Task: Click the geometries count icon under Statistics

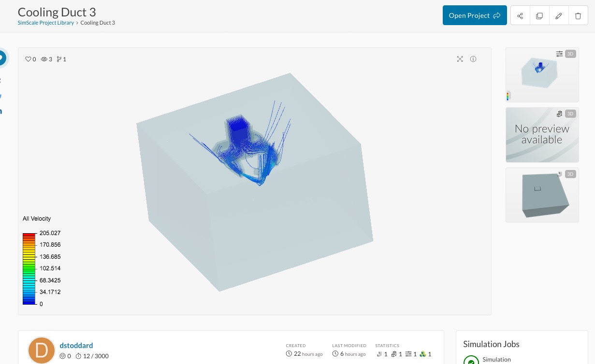Action: (x=379, y=354)
